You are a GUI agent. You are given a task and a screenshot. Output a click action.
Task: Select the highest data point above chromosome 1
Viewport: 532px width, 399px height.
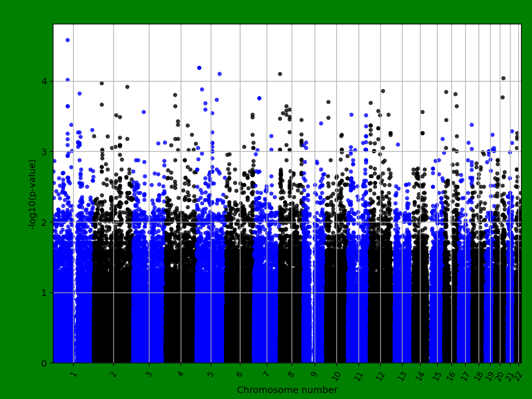point(67,40)
